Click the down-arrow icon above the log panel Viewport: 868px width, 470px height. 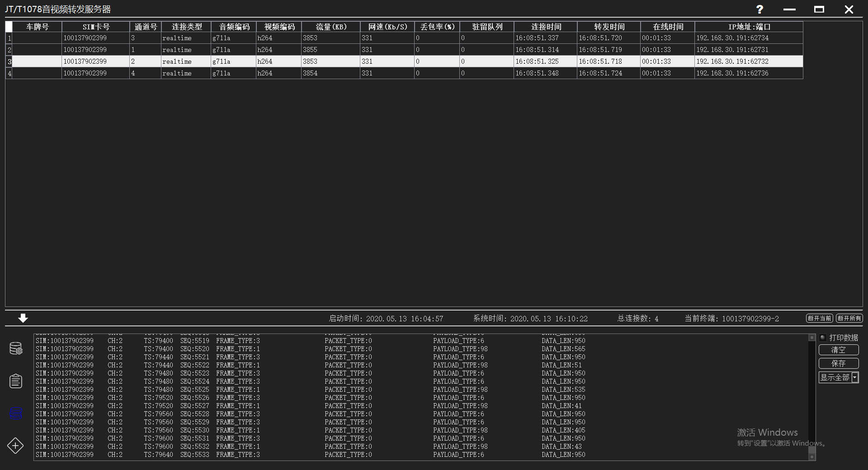23,318
